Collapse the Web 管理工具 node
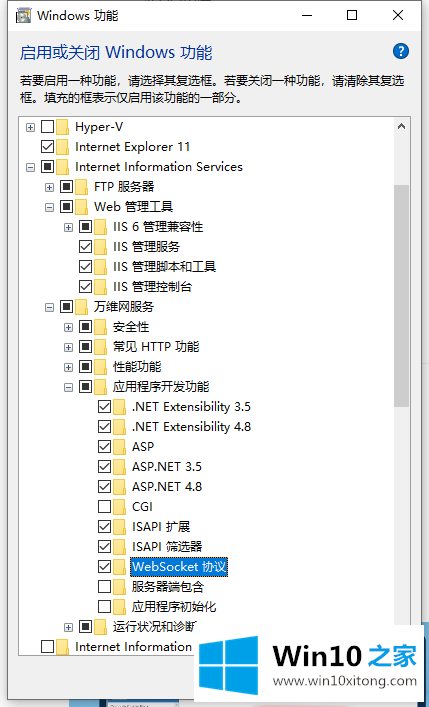This screenshot has height=707, width=429. tap(49, 207)
